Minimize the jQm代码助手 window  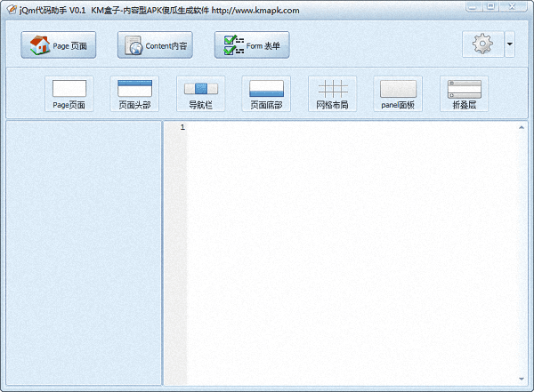(473, 7)
